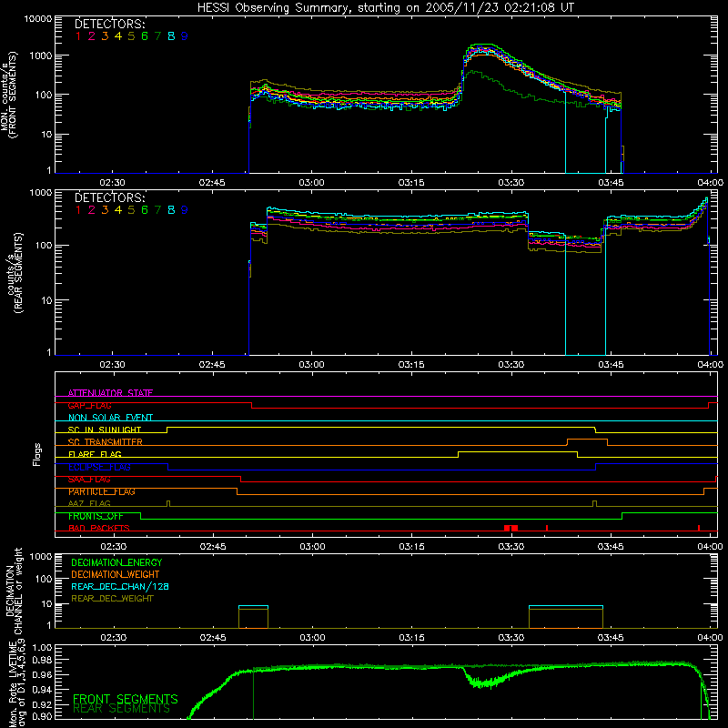
Task: Click the SC_TRANSMITTER flag label
Action: 106,442
